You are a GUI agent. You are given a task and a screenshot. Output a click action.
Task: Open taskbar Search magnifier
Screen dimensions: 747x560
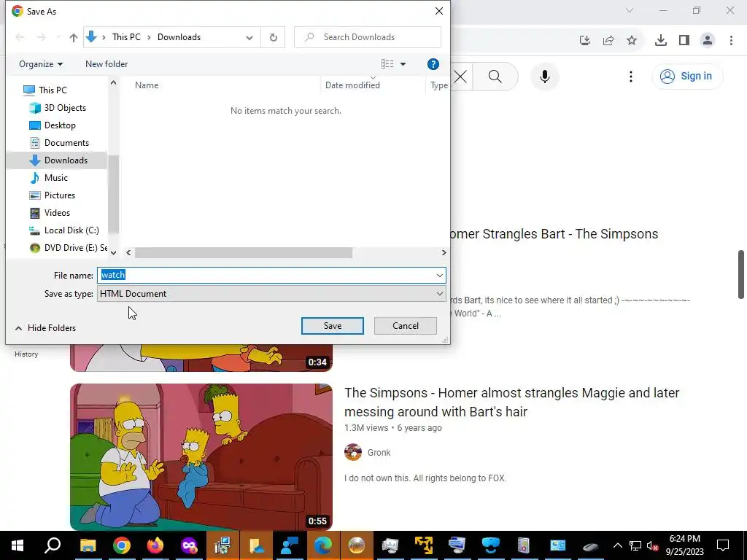tap(53, 545)
